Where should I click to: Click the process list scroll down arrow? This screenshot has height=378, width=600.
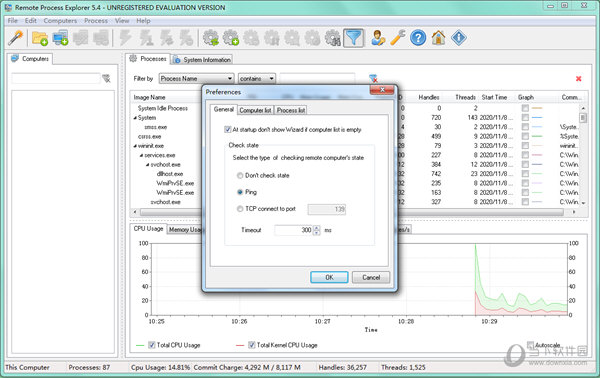[x=583, y=203]
